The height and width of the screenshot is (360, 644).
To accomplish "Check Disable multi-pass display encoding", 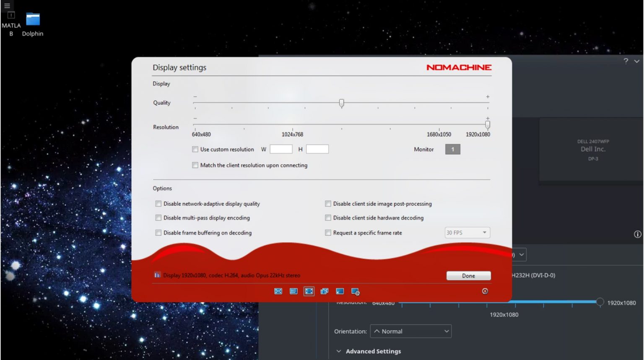I will [158, 218].
